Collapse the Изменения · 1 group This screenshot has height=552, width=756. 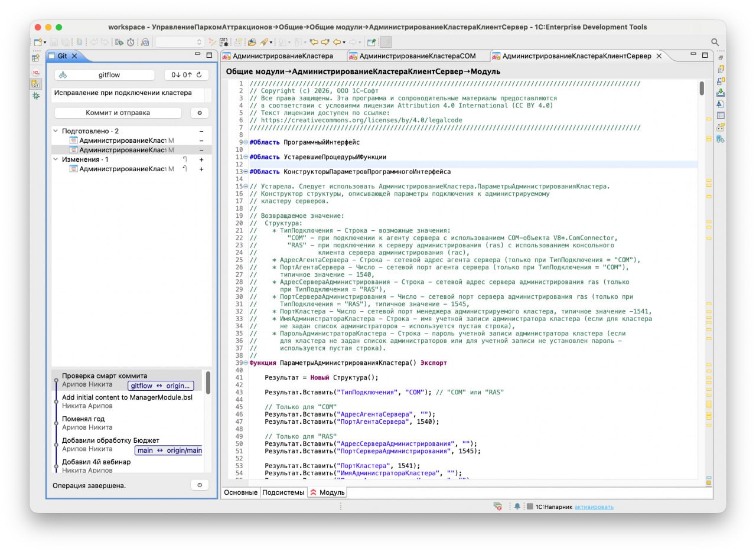click(x=56, y=159)
